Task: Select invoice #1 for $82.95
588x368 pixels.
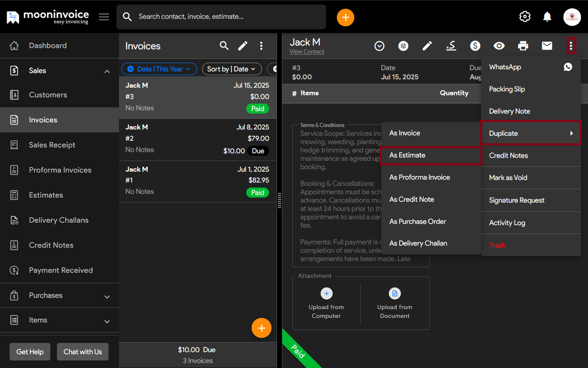Action: pos(198,182)
